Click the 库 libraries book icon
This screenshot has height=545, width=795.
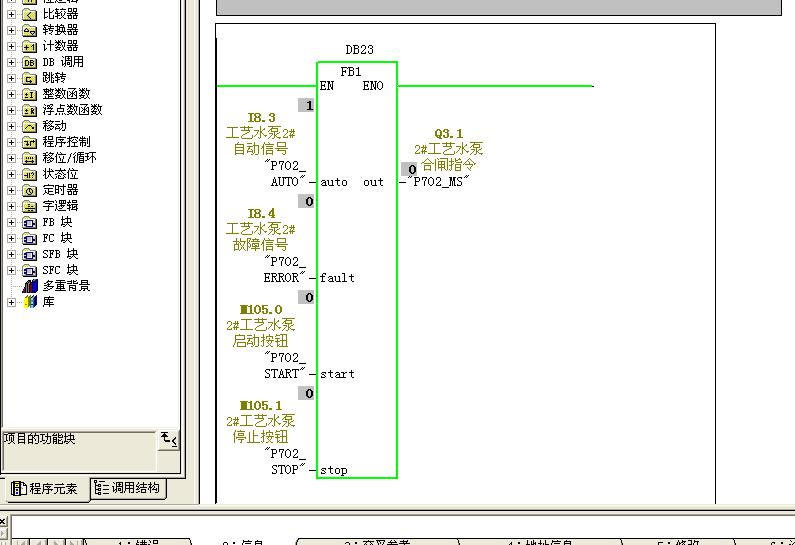coord(30,302)
